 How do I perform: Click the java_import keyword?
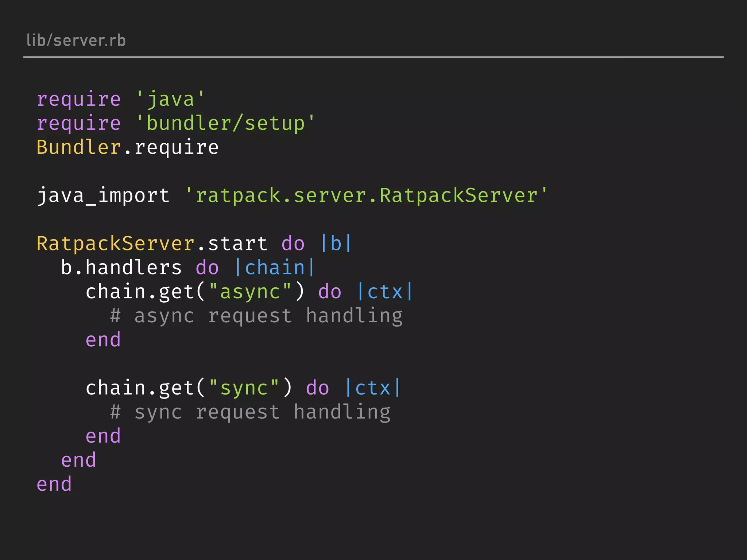coord(103,196)
